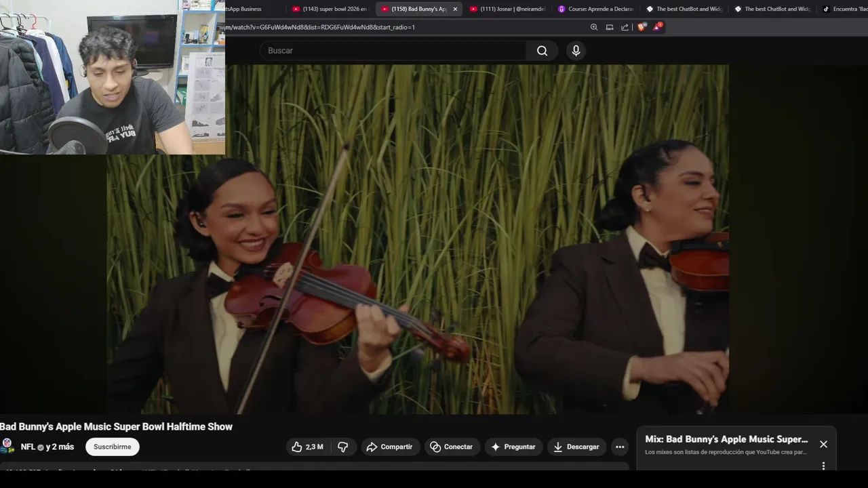
Task: Open the Compartir share button
Action: pos(390,447)
